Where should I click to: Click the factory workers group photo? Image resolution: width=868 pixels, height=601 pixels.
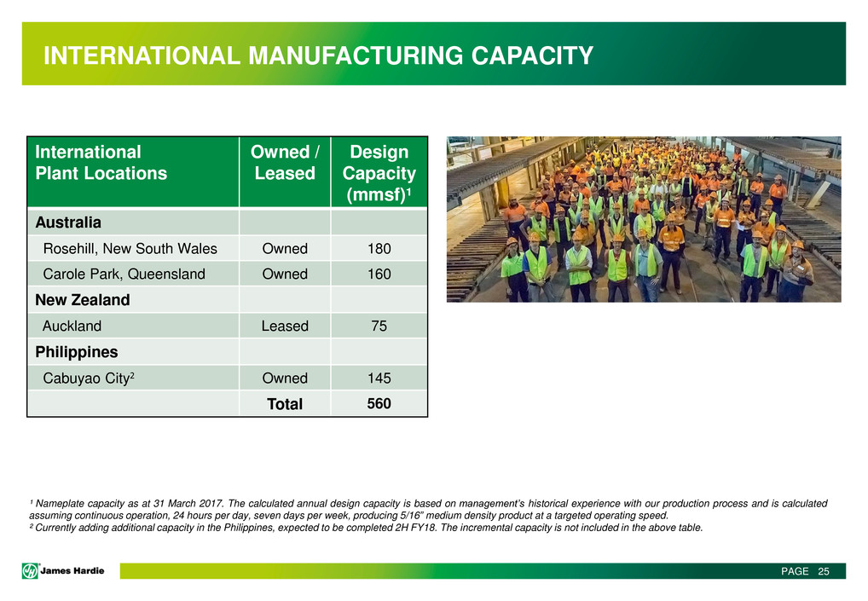[x=643, y=219]
